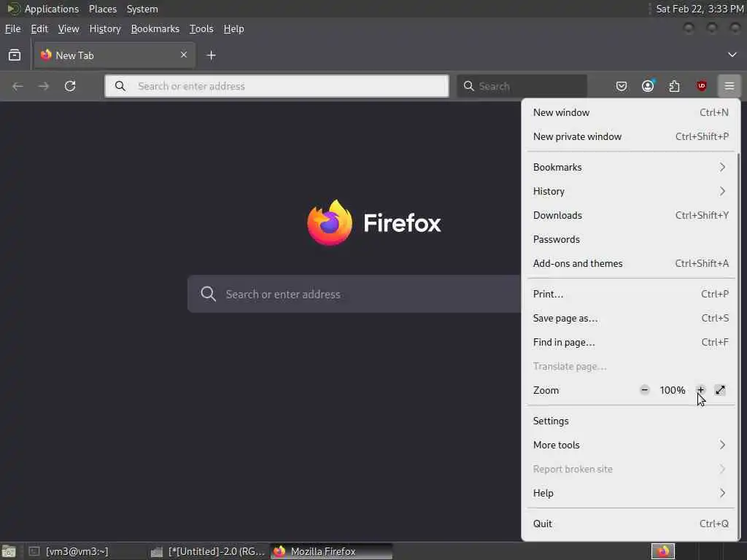The width and height of the screenshot is (747, 560).
Task: Choose Save page as…
Action: [631, 318]
